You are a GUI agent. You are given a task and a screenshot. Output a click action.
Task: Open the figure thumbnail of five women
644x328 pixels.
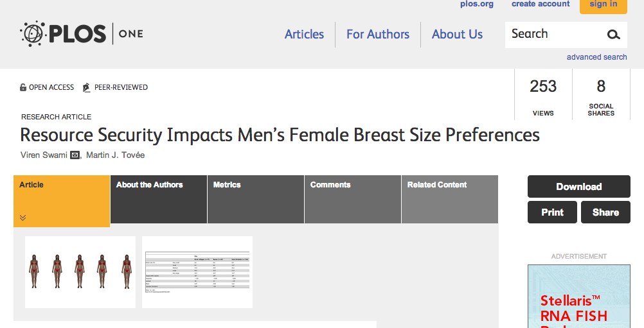pos(80,272)
